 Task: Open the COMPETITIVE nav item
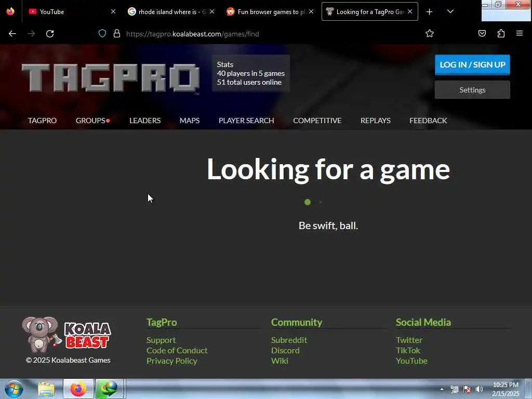click(317, 121)
